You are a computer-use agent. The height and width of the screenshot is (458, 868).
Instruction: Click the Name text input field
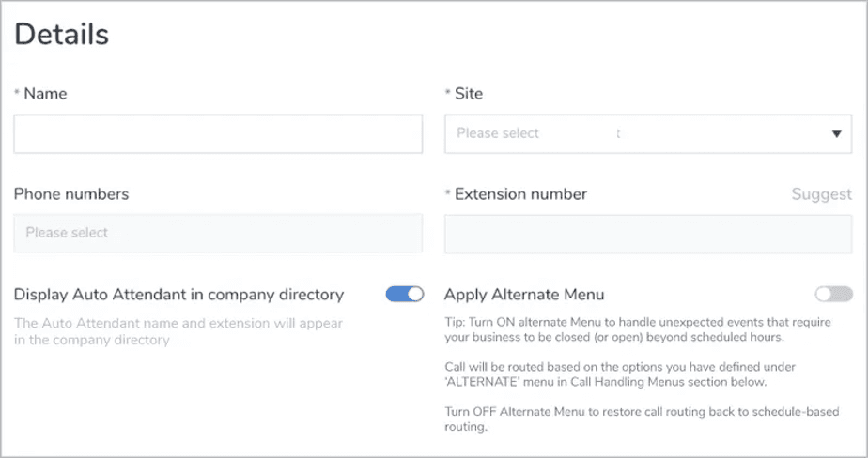pos(217,134)
